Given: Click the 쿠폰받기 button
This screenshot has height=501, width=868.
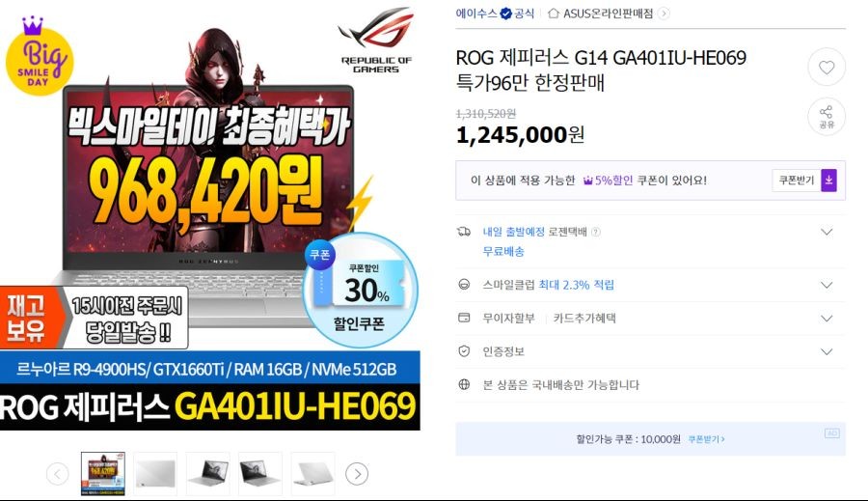Looking at the screenshot, I should (797, 181).
